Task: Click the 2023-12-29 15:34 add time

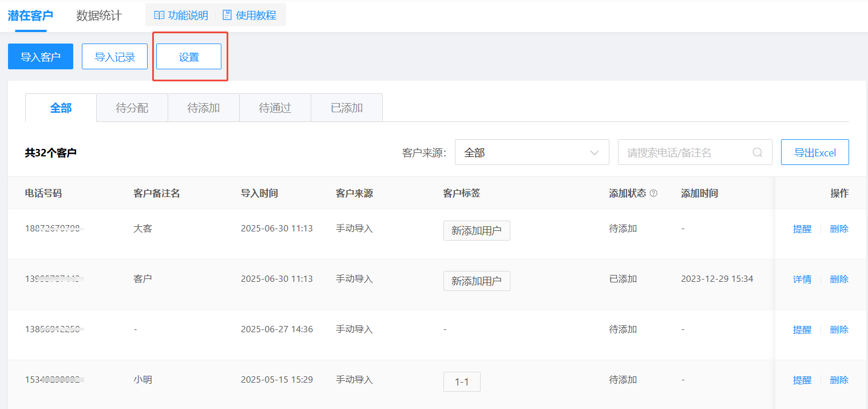Action: 717,279
